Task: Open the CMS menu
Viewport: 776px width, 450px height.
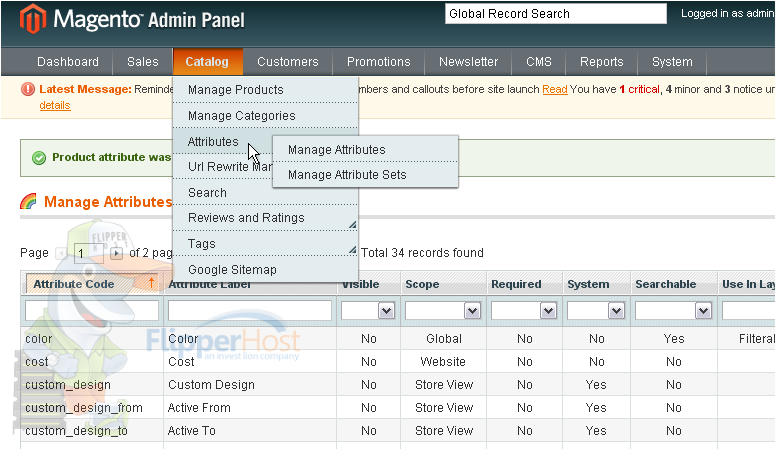Action: [538, 62]
